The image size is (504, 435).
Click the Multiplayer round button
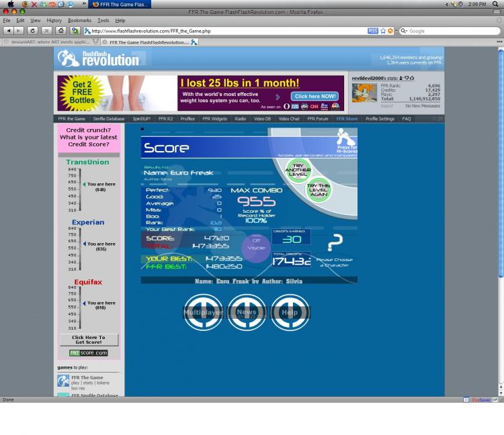(x=203, y=312)
